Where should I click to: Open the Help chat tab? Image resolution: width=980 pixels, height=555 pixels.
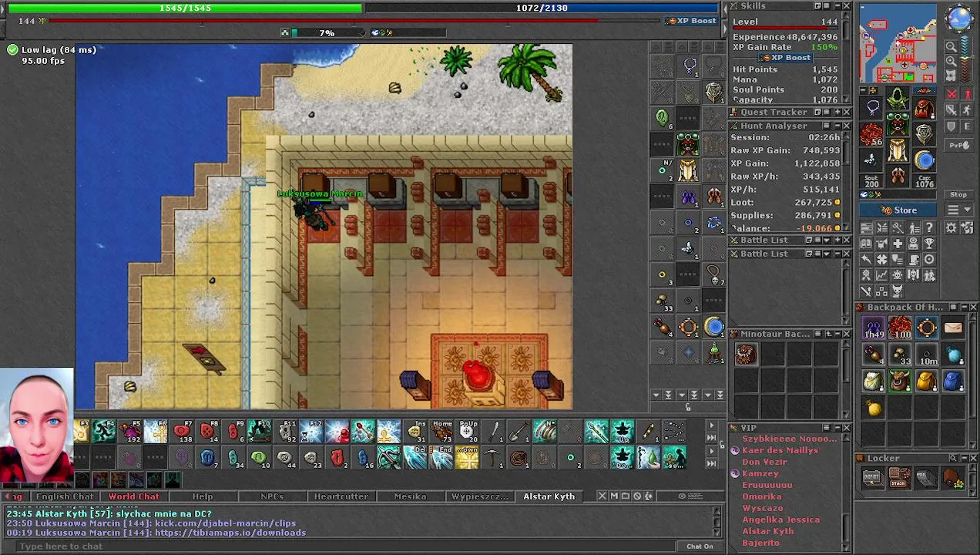[203, 496]
